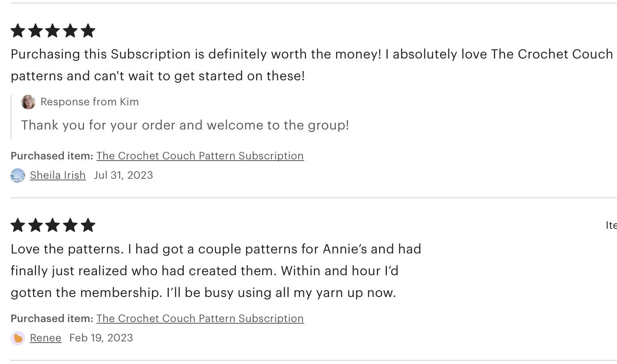Click the truncated 'Ite' label at right
The width and height of the screenshot is (617, 364).
click(611, 225)
